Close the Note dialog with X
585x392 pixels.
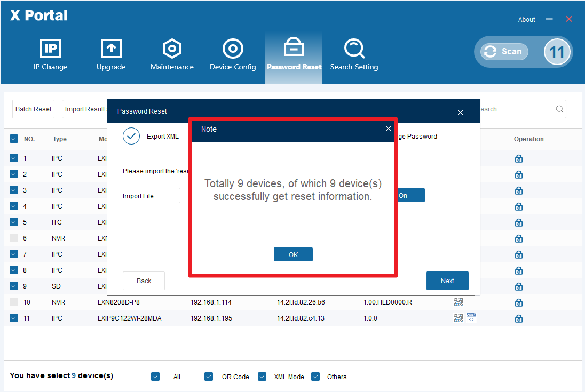pyautogui.click(x=388, y=129)
